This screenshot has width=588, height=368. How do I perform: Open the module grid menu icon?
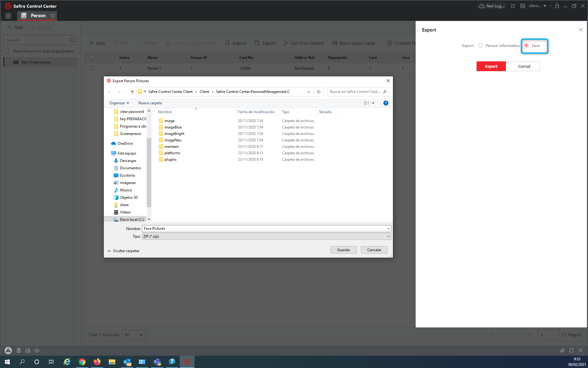[x=8, y=16]
